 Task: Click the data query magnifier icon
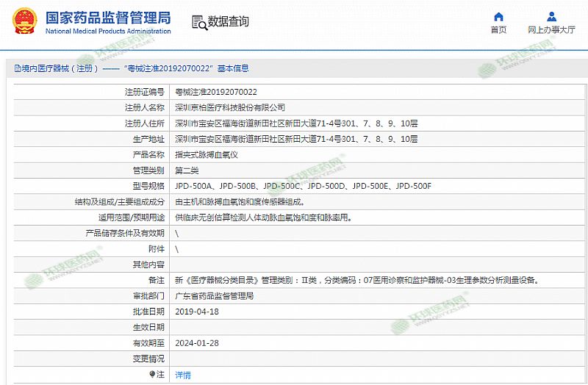198,23
